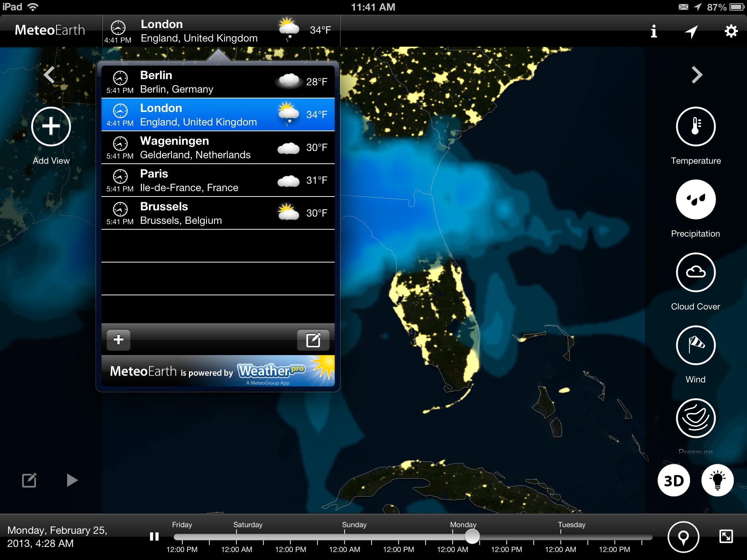Viewport: 747px width, 560px height.
Task: Choose Paris, Ile-de-France in the list
Action: tap(218, 180)
